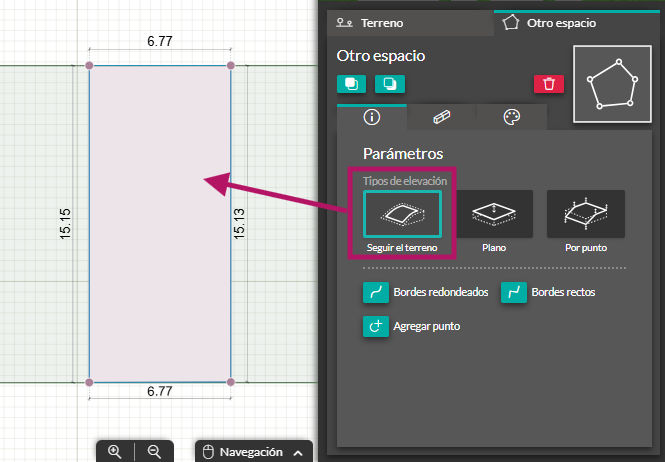665x462 pixels.
Task: Select the top-left corner point of the rectangle
Action: click(x=89, y=65)
